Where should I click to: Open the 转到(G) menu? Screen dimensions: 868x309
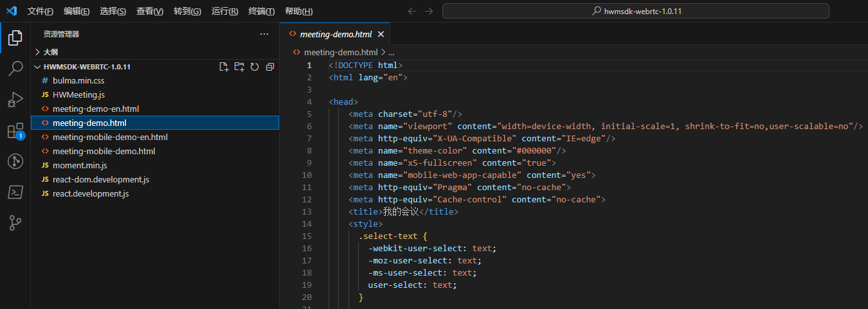(x=187, y=12)
